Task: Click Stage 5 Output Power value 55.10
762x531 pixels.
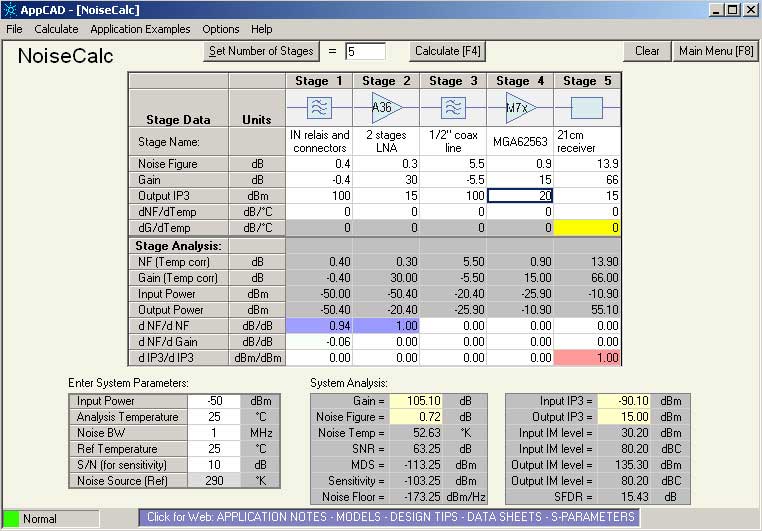Action: pyautogui.click(x=587, y=310)
